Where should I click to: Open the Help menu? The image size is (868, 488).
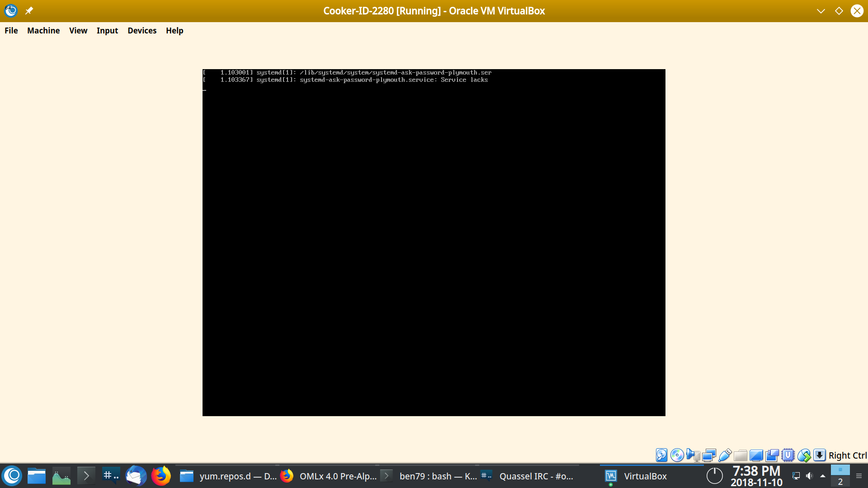tap(175, 31)
